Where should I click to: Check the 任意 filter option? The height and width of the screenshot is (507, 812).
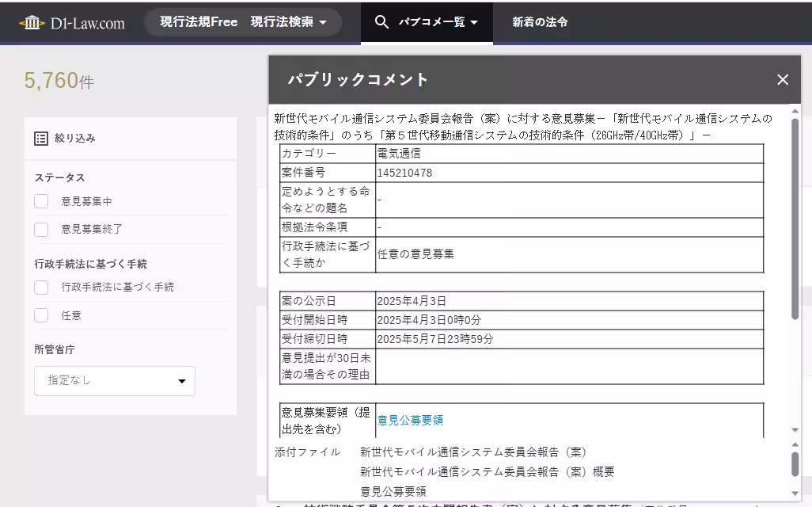[x=41, y=315]
